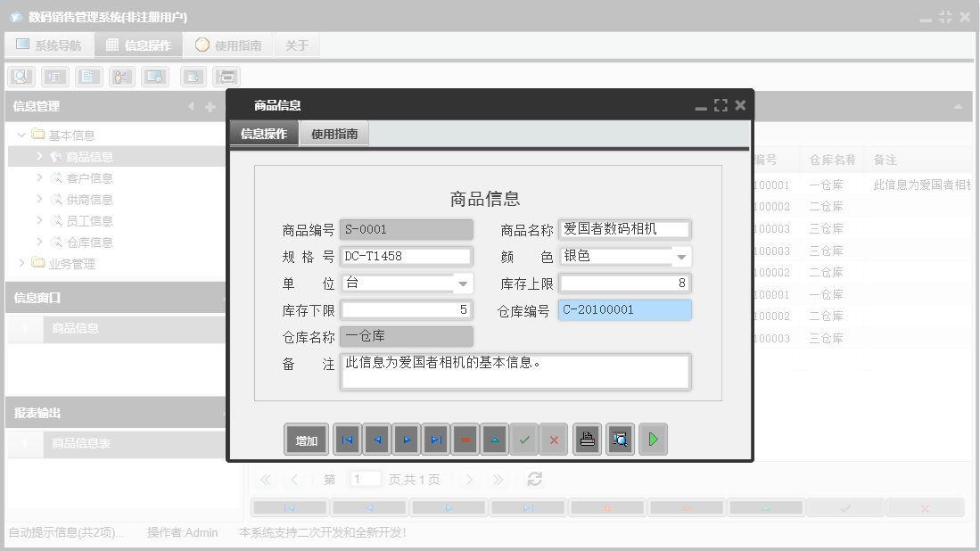Jump to the first record
This screenshot has height=551, width=980.
coord(347,439)
